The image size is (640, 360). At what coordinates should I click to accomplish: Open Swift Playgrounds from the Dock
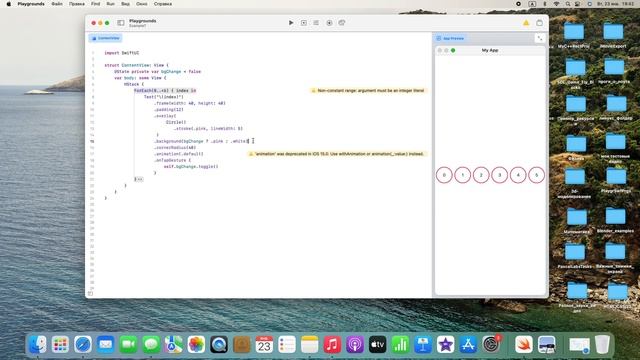point(524,345)
